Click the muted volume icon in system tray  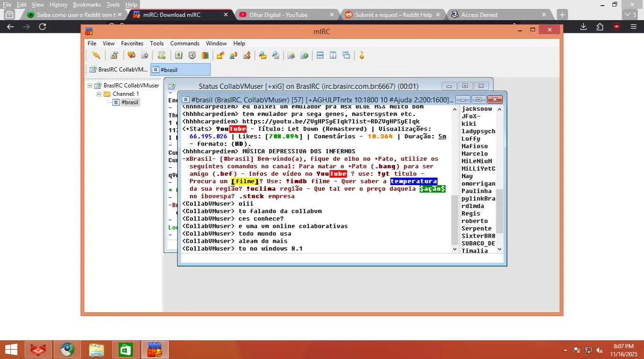pos(600,350)
